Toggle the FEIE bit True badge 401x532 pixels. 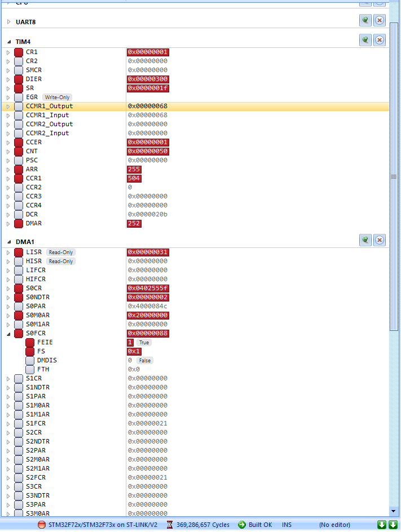pos(144,343)
